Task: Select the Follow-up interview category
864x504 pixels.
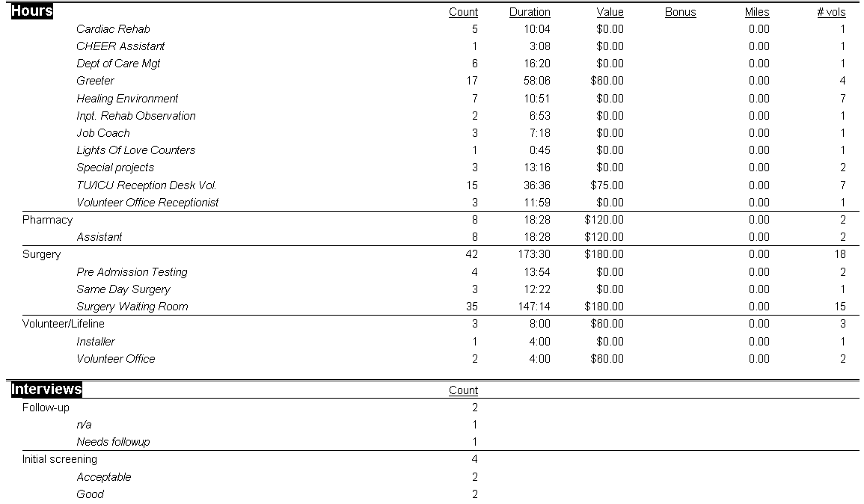Action: [46, 408]
